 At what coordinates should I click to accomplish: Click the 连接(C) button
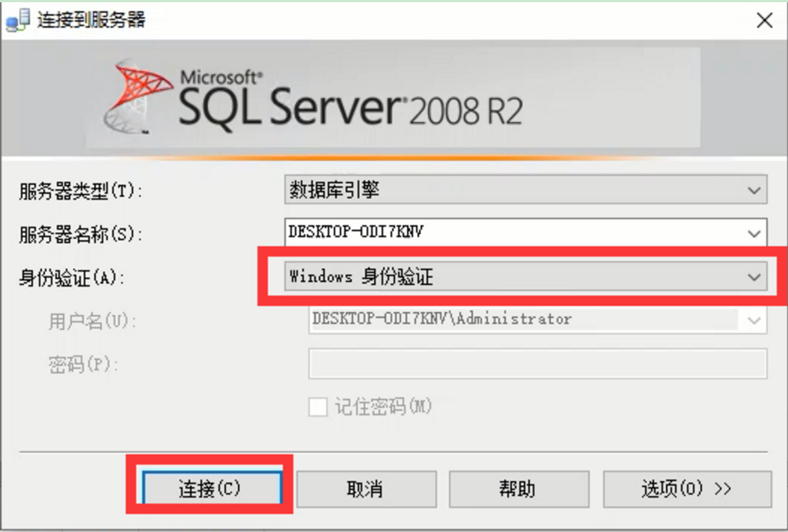[212, 489]
